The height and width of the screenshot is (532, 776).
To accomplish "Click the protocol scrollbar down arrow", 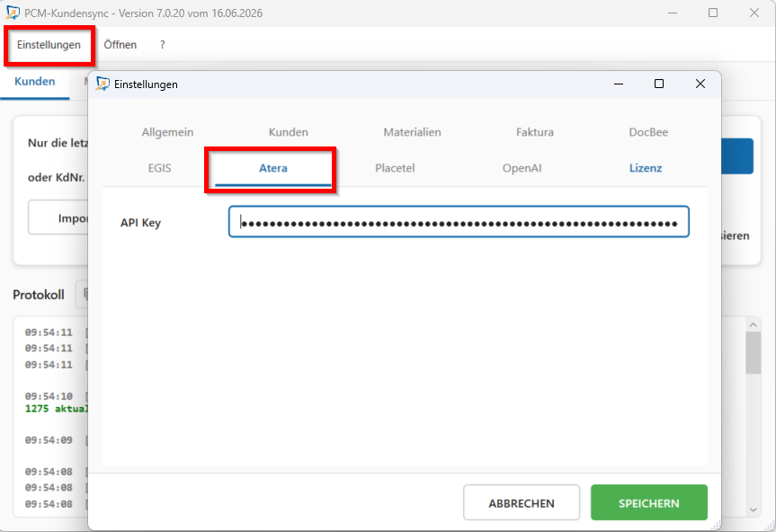I will point(754,510).
